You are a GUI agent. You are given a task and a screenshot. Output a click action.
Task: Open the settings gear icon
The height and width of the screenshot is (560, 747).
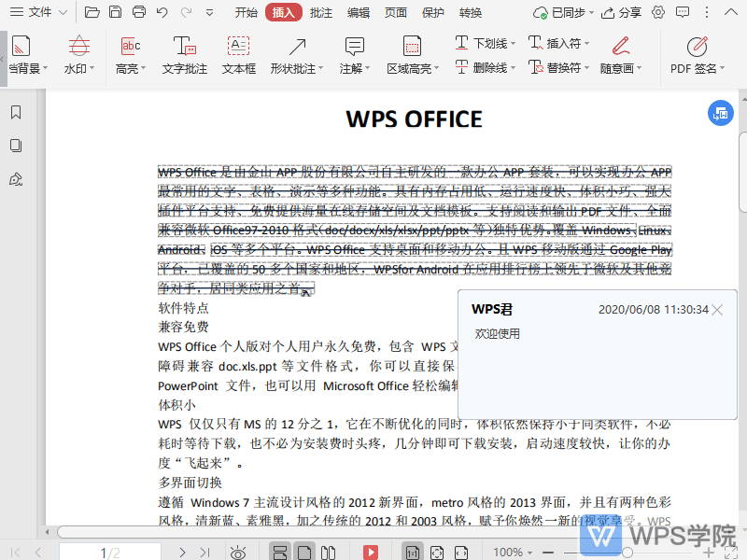click(658, 12)
